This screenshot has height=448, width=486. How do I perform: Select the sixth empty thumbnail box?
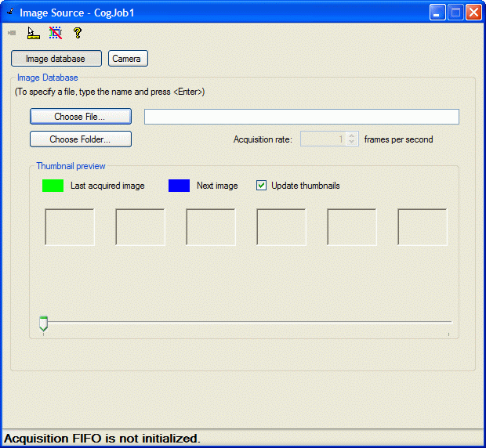tap(423, 227)
